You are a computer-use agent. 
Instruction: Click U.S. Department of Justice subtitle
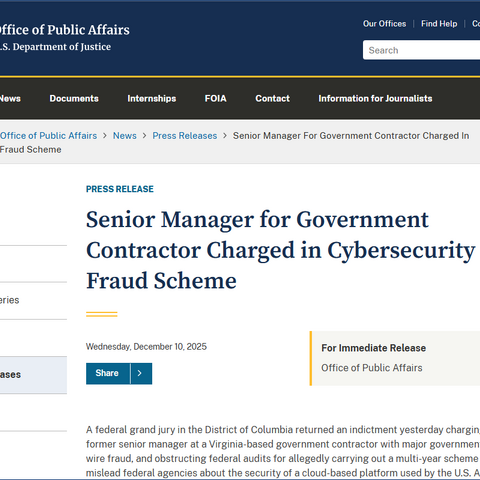pyautogui.click(x=55, y=47)
